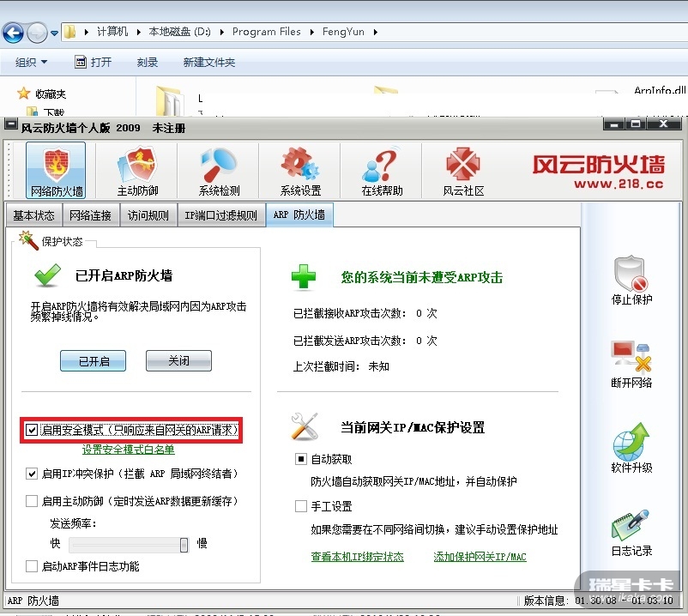Image resolution: width=688 pixels, height=616 pixels.
Task: Go back with the Explorer back arrow
Action: pyautogui.click(x=13, y=33)
